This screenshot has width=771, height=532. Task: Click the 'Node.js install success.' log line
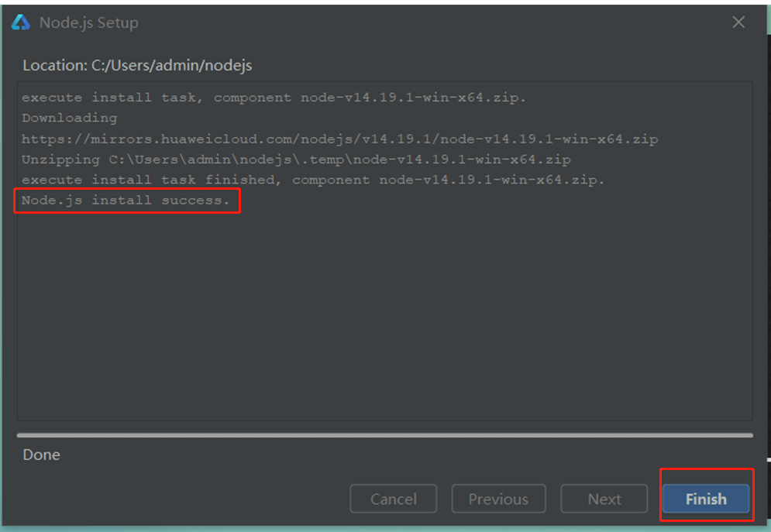(x=126, y=201)
